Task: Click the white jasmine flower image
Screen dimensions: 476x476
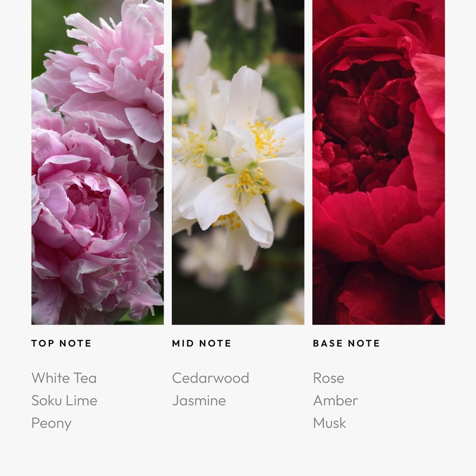Action: [238, 162]
